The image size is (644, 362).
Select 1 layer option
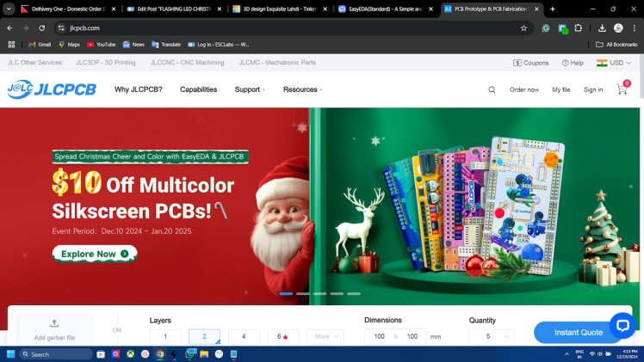click(x=165, y=336)
